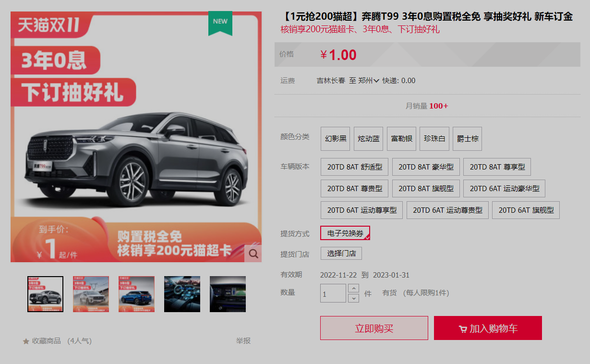
Task: Choose version 20TD 6AT 运动尊贵型
Action: [x=447, y=210]
